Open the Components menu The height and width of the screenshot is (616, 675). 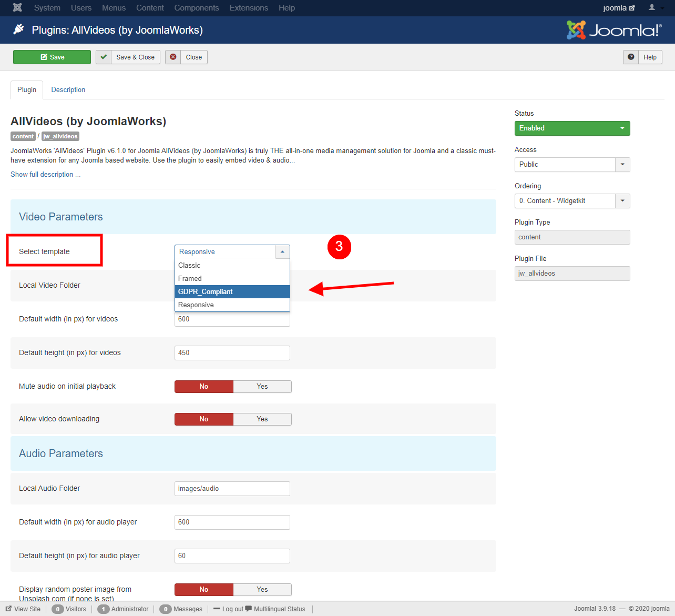197,8
